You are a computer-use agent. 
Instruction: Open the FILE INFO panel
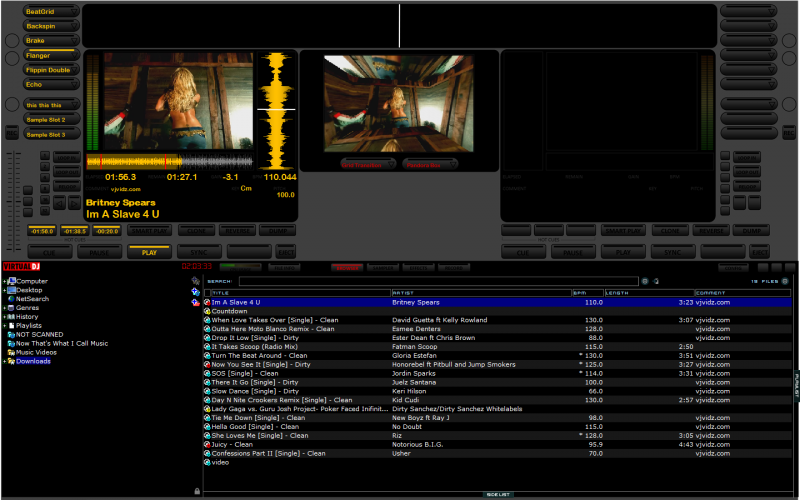[x=285, y=267]
